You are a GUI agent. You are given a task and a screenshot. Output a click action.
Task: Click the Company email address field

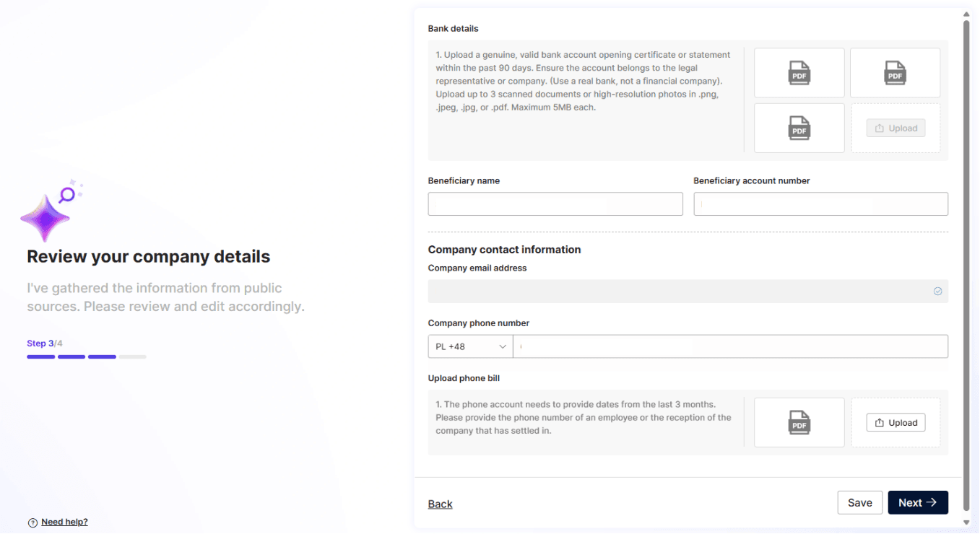tap(688, 292)
